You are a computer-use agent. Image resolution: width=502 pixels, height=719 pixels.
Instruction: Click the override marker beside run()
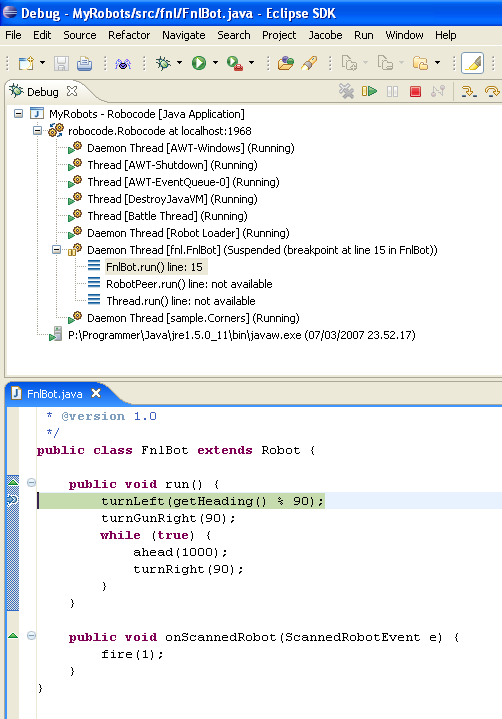[13, 481]
